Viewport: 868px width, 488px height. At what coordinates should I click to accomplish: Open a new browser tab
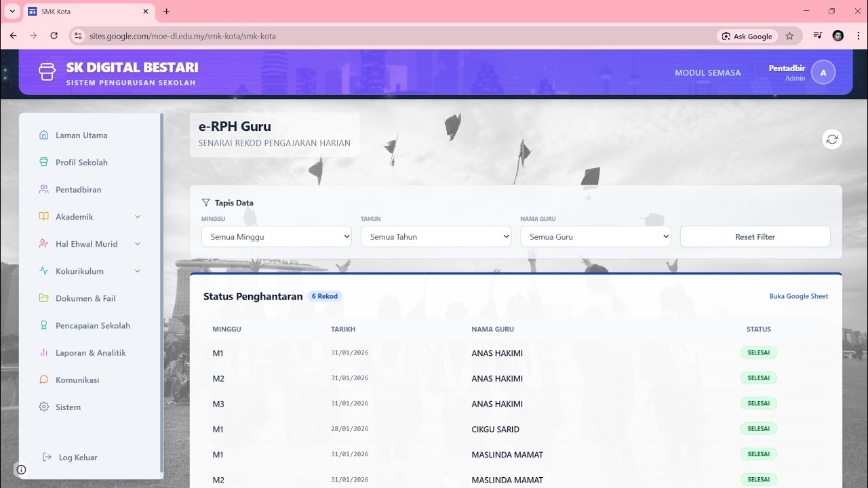(x=167, y=12)
